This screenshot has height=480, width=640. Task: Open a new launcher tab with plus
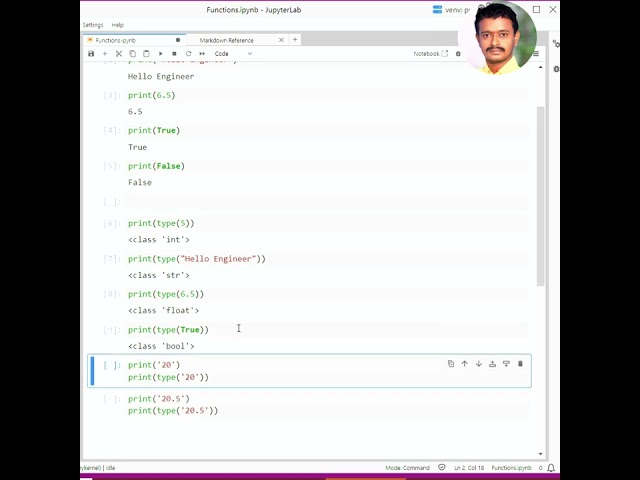(295, 40)
